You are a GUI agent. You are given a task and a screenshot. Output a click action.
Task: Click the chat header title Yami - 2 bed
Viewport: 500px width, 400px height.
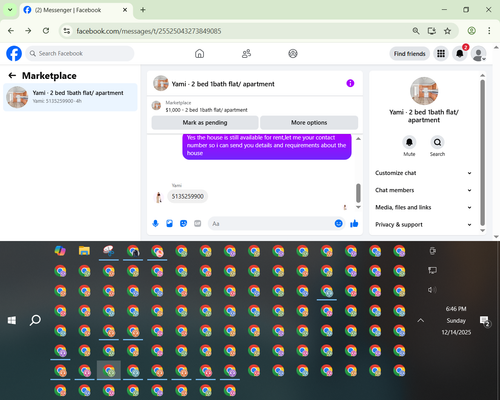point(223,84)
